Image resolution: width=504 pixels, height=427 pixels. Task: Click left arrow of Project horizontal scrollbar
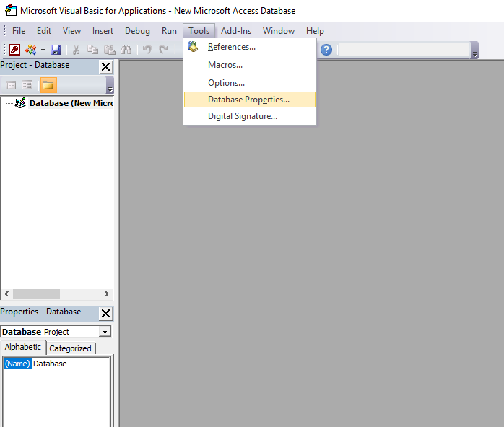[6, 294]
